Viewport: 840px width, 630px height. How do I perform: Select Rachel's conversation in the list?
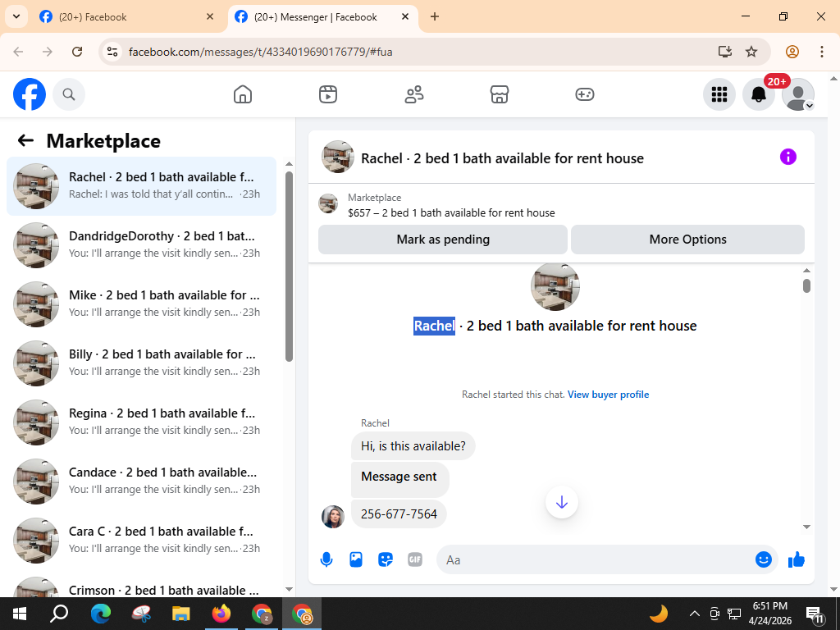pyautogui.click(x=141, y=186)
